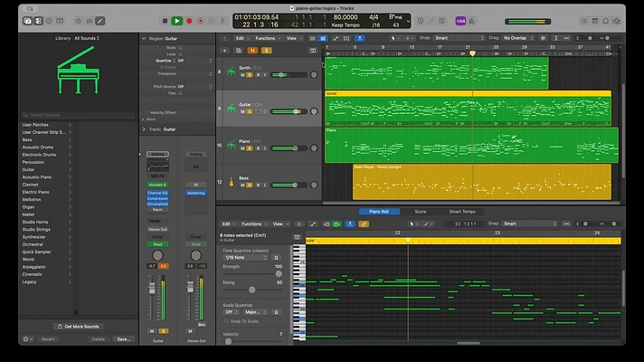Toggle the purple count-in button
Screen dimensions: 644x362
460,21
